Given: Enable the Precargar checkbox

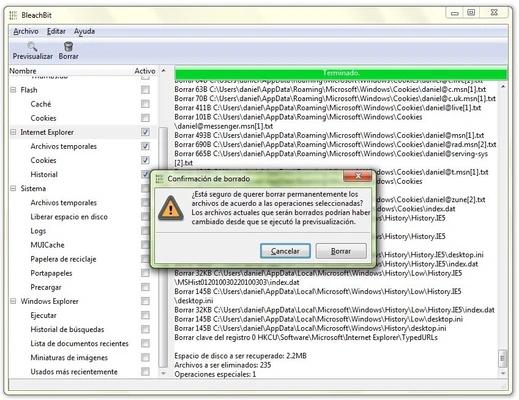Looking at the screenshot, I should tap(145, 287).
